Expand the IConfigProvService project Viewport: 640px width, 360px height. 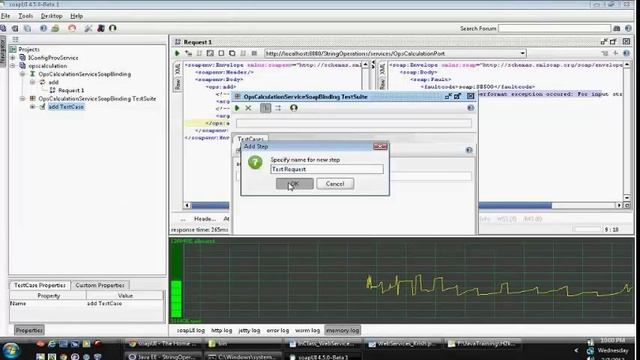[x=13, y=58]
